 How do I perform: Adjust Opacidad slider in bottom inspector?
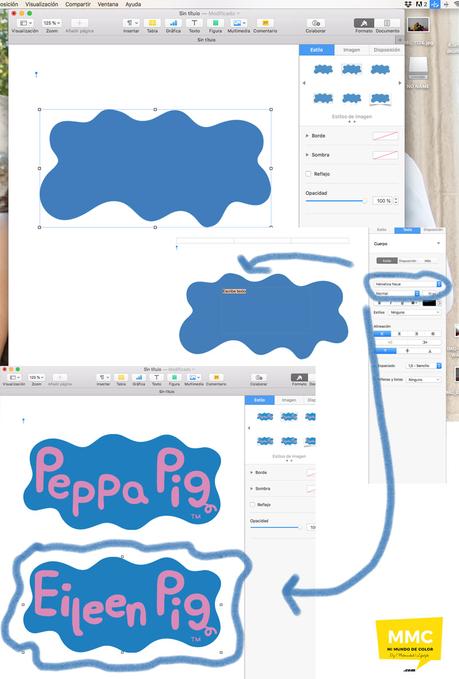pos(275,527)
